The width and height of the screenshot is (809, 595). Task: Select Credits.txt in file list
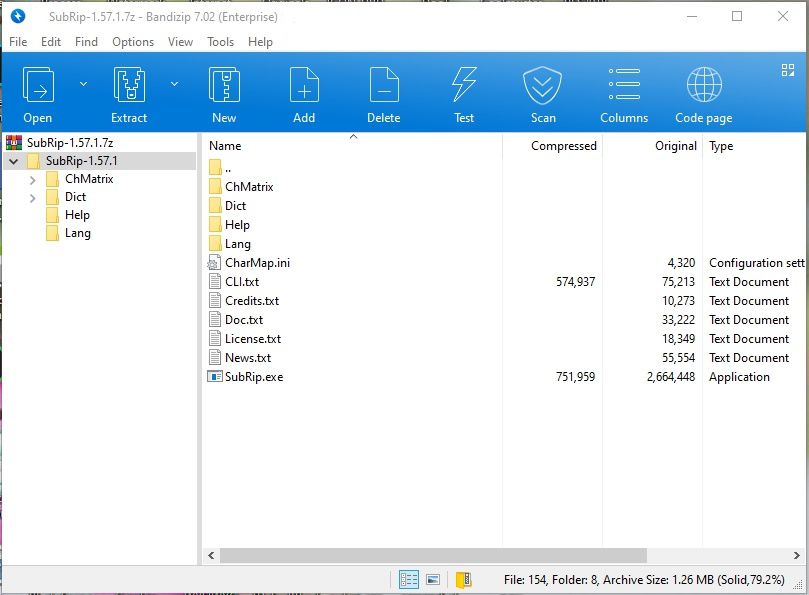252,301
